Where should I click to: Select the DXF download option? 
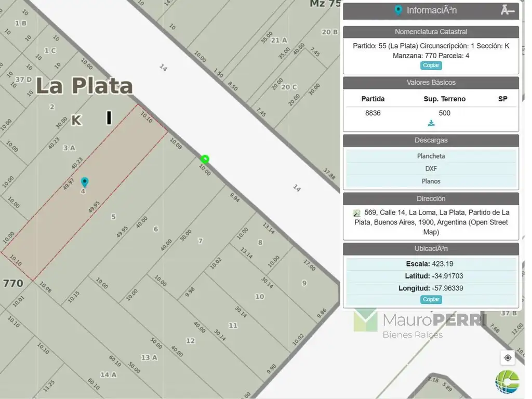click(431, 168)
